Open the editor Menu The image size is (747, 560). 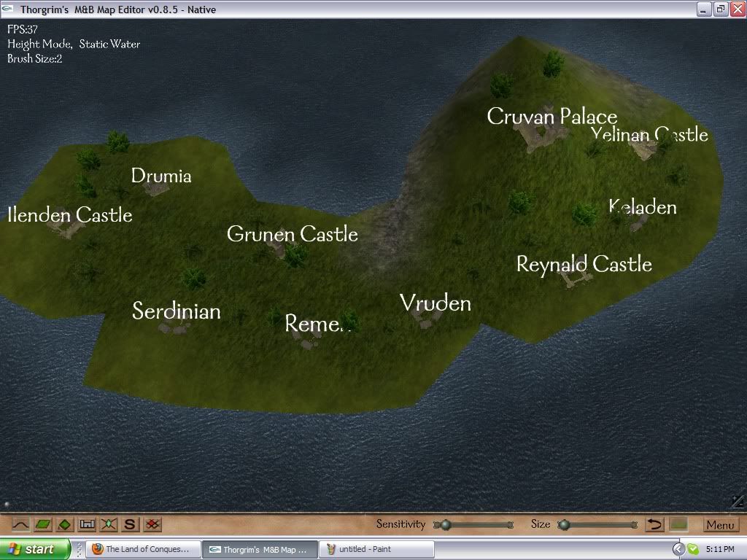(x=719, y=524)
